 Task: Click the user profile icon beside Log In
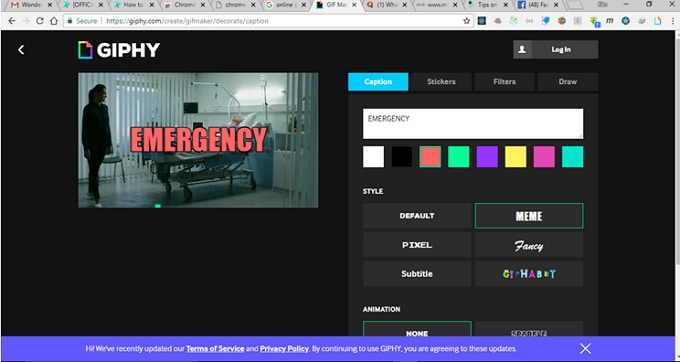[x=522, y=49]
